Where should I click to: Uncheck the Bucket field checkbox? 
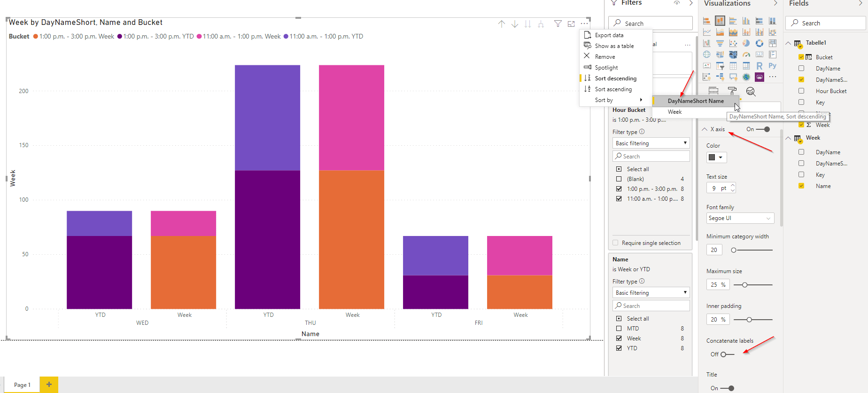(x=801, y=57)
